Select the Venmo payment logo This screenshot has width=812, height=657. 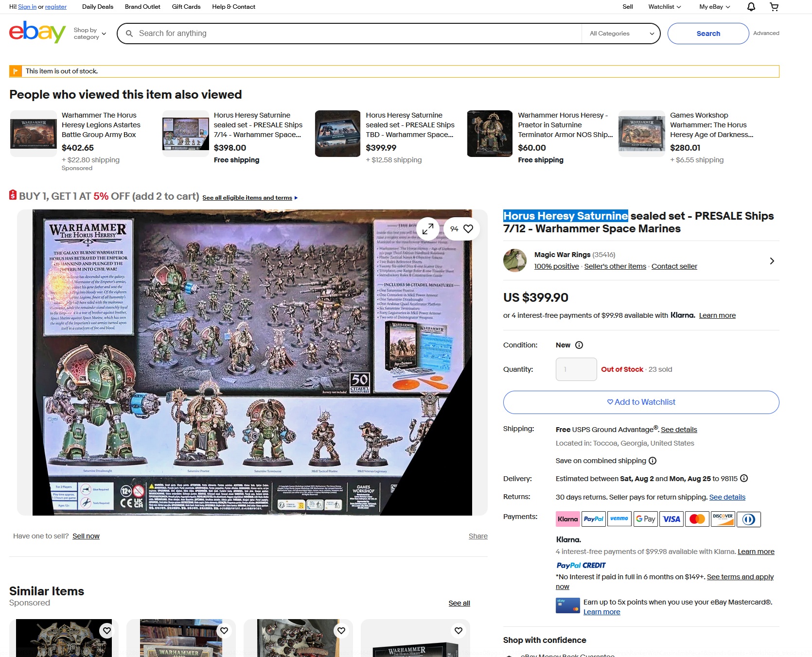(x=619, y=519)
